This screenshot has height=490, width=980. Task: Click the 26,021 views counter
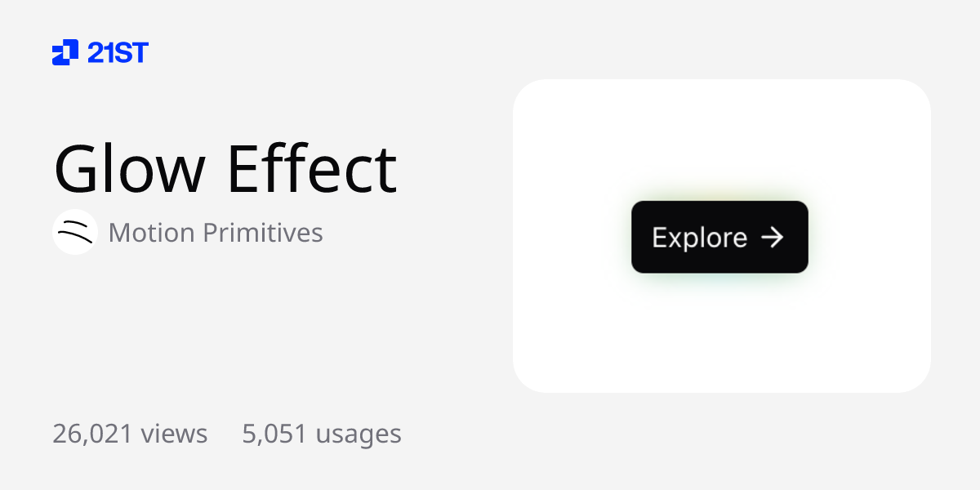tap(130, 433)
